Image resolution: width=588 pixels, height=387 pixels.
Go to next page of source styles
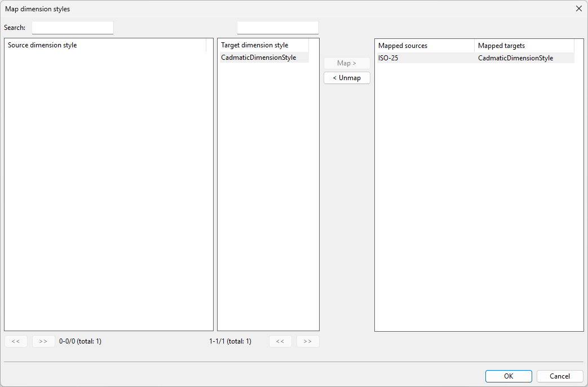point(43,341)
